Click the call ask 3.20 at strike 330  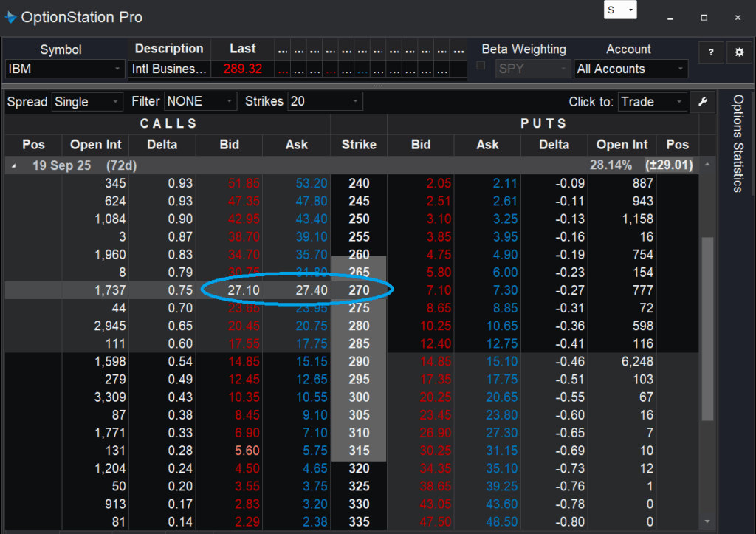click(315, 504)
